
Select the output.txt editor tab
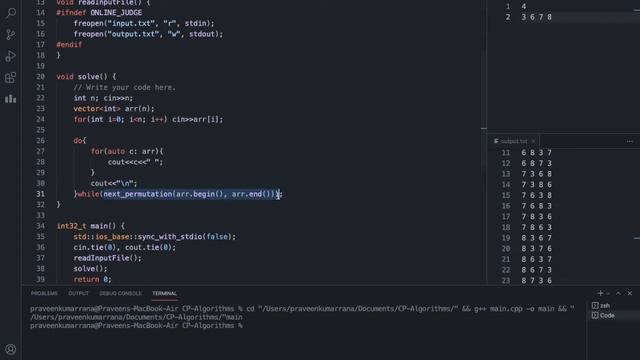coord(513,141)
